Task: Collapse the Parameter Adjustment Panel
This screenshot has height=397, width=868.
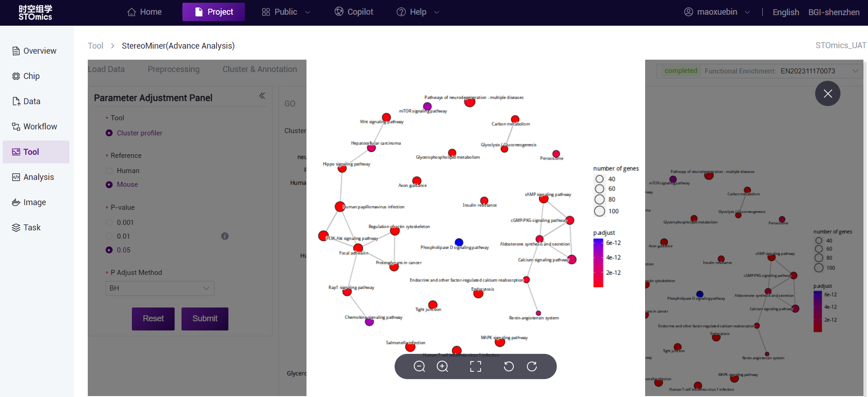Action: [x=262, y=96]
